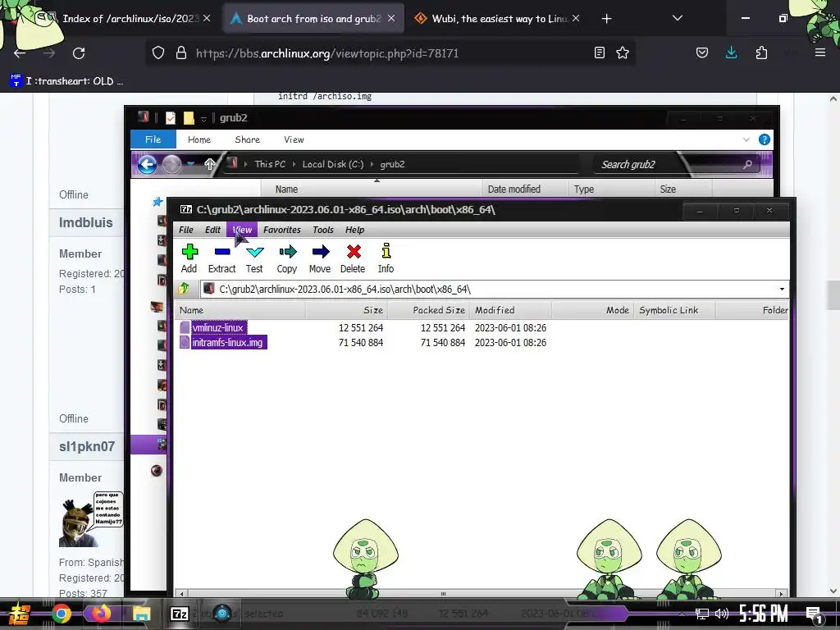Click This PC breadcrumb in Explorer
This screenshot has height=630, width=840.
coord(270,164)
